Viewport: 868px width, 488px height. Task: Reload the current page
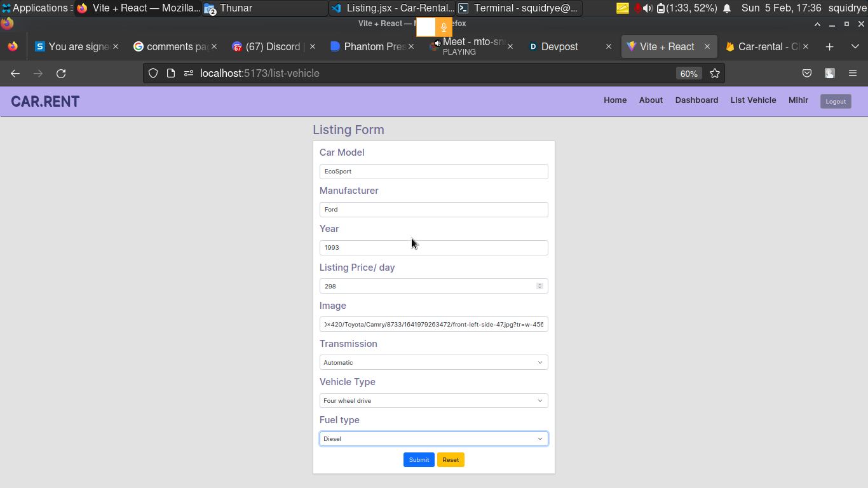click(61, 74)
